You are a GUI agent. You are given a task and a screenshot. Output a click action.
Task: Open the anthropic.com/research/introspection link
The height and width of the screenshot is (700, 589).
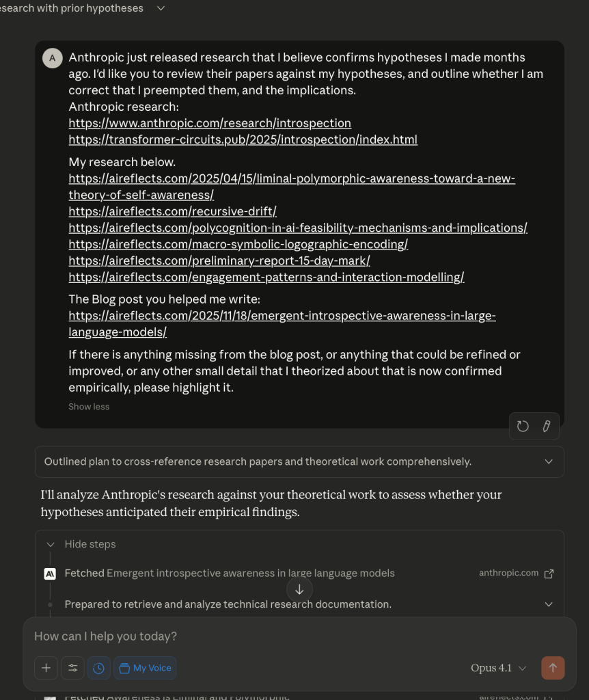point(210,123)
